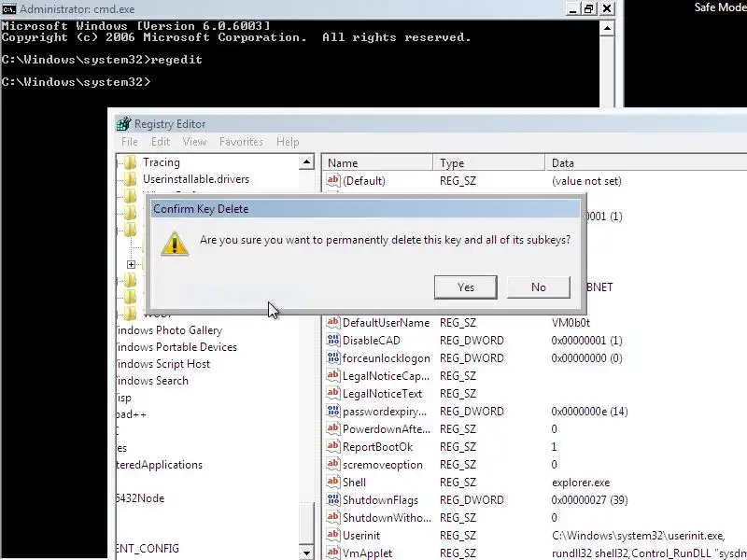Select the Windows Portable Devices key

tap(176, 346)
